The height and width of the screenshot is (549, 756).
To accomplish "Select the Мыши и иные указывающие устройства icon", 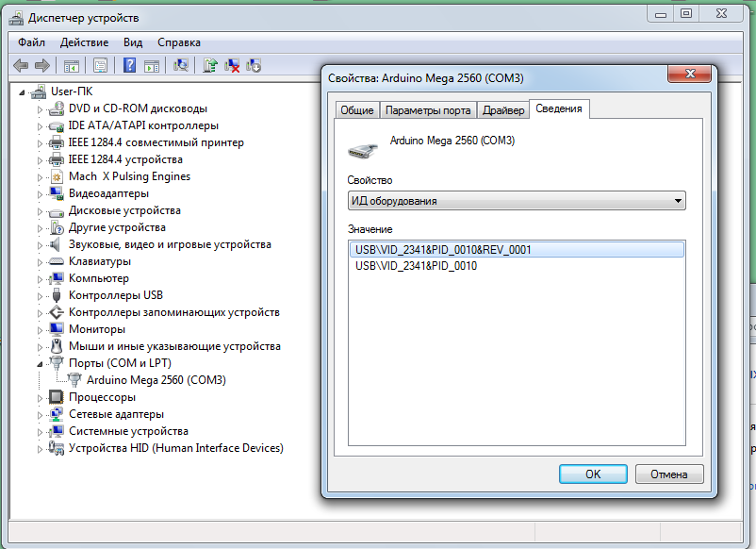I will click(x=57, y=346).
